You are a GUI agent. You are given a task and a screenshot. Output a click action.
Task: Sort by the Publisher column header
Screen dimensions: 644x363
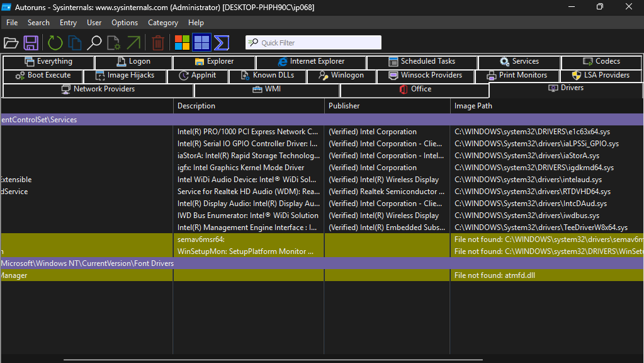387,106
